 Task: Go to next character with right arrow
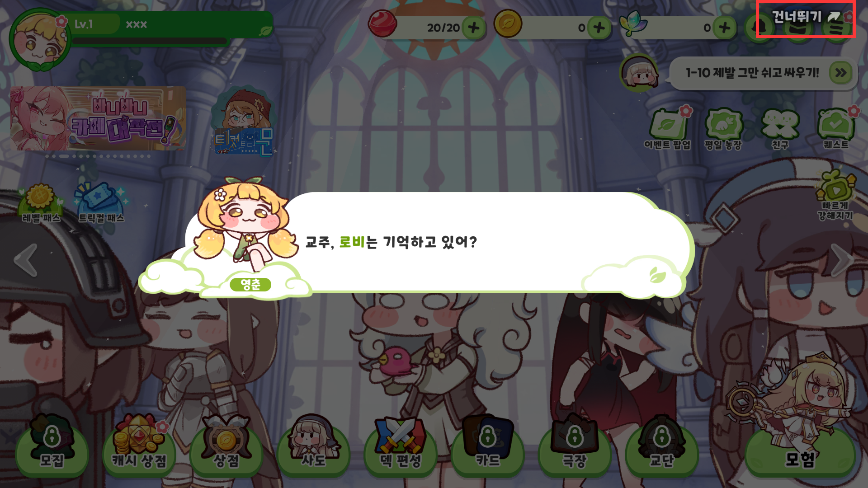point(842,260)
